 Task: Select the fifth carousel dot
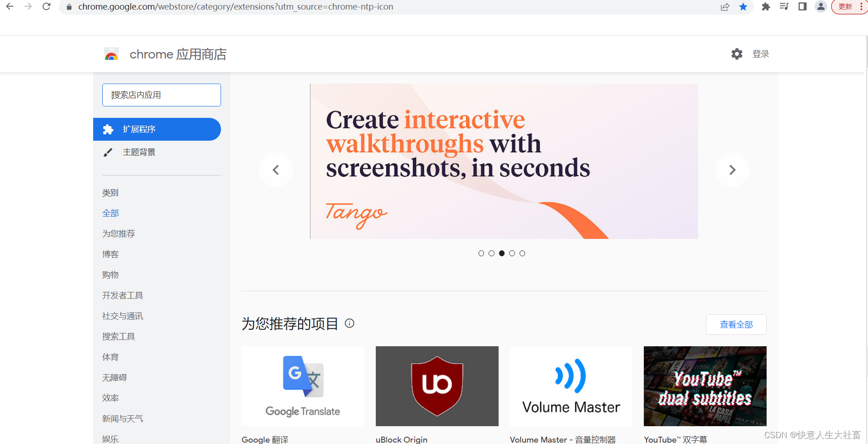522,254
